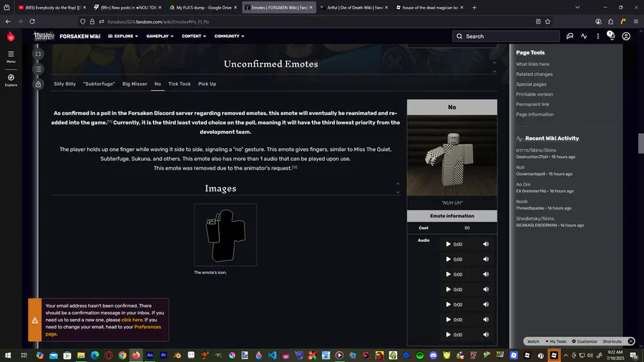Play the third audio clip

click(x=448, y=274)
